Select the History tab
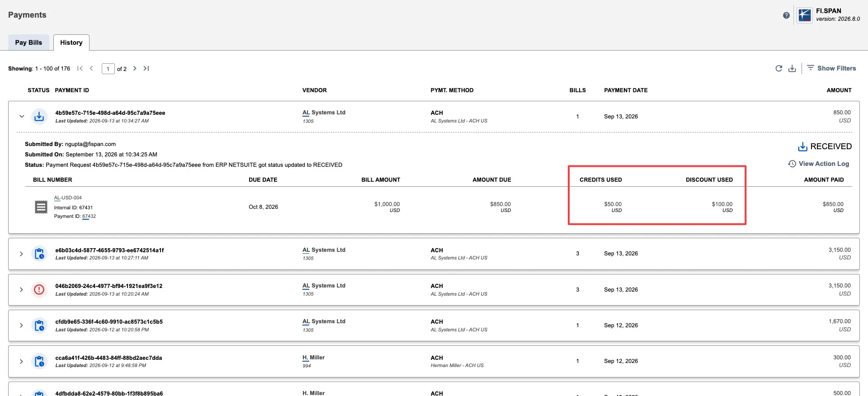 [71, 42]
